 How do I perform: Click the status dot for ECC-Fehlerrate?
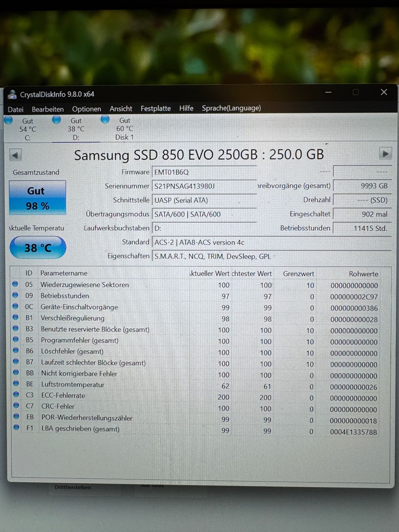coord(16,394)
